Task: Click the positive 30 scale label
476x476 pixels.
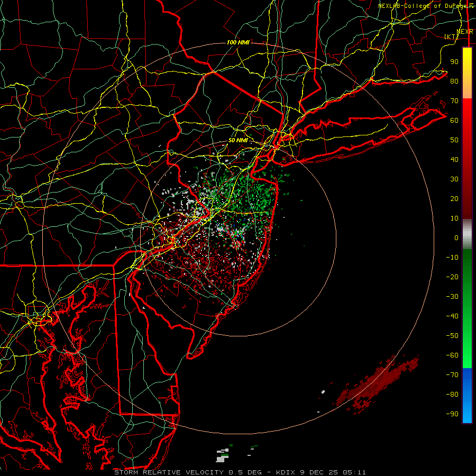Action: (454, 179)
